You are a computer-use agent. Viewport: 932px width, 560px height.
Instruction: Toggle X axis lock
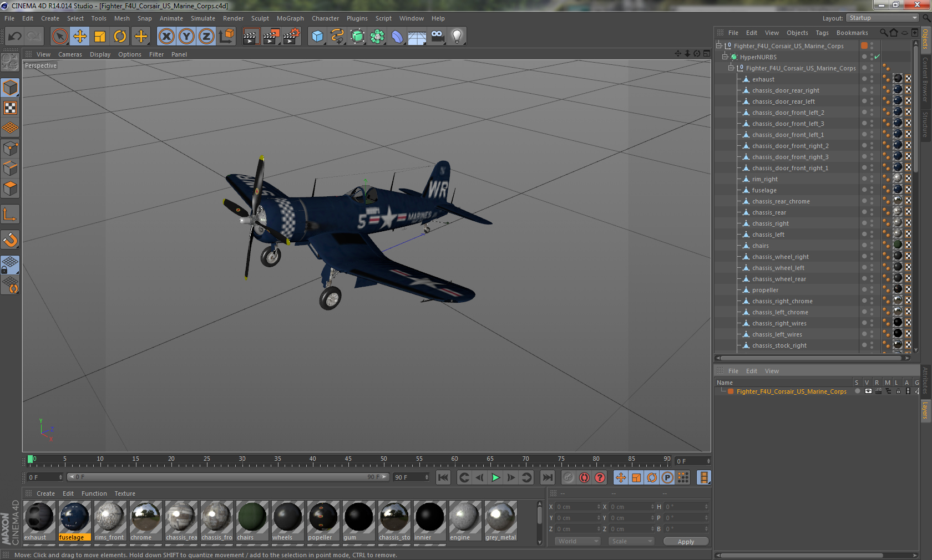tap(166, 37)
